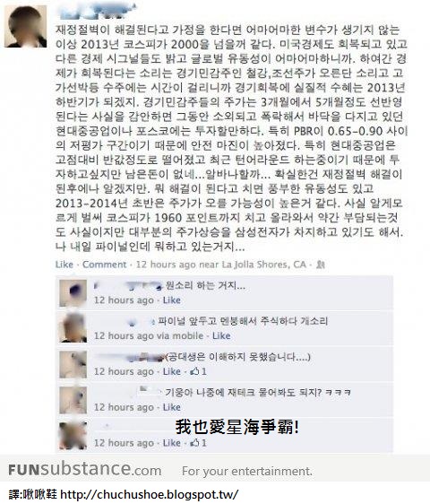Open the second commenter's avatar thumbnail

point(73,328)
